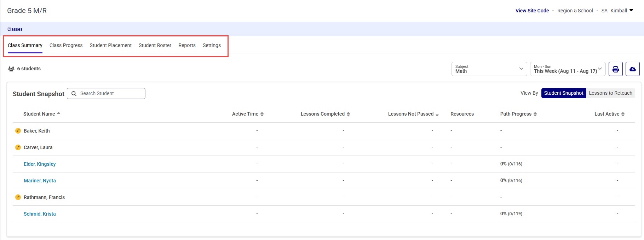This screenshot has height=240, width=644.
Task: Click the placement icon beside Rathmann, Francis
Action: click(18, 197)
